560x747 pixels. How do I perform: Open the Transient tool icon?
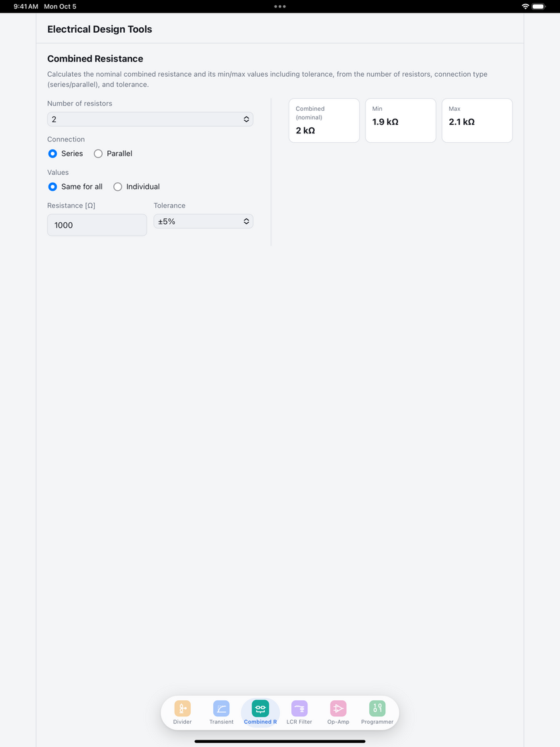[221, 708]
